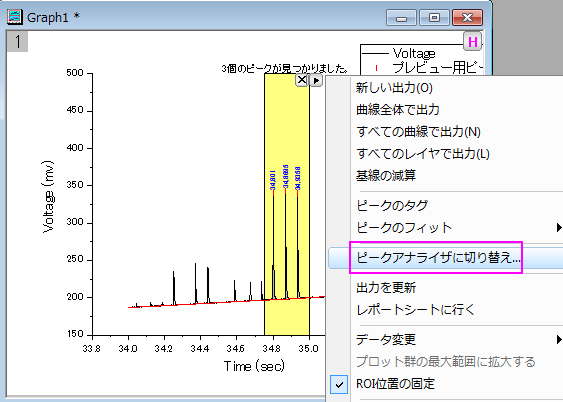Open the ROI flyout arrow button
563x402 pixels.
(x=316, y=80)
